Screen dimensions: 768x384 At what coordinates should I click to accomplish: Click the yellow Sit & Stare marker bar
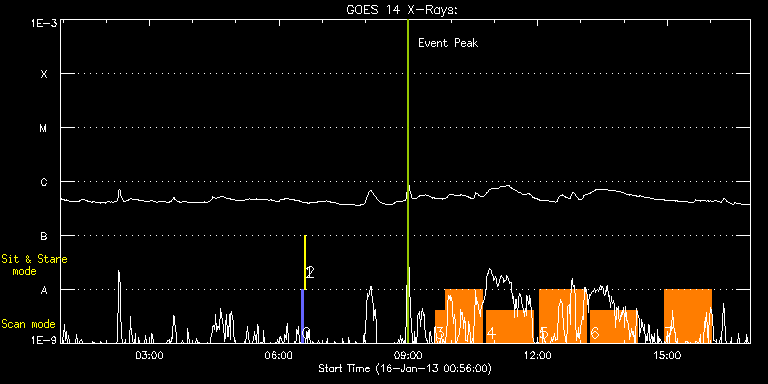305,263
